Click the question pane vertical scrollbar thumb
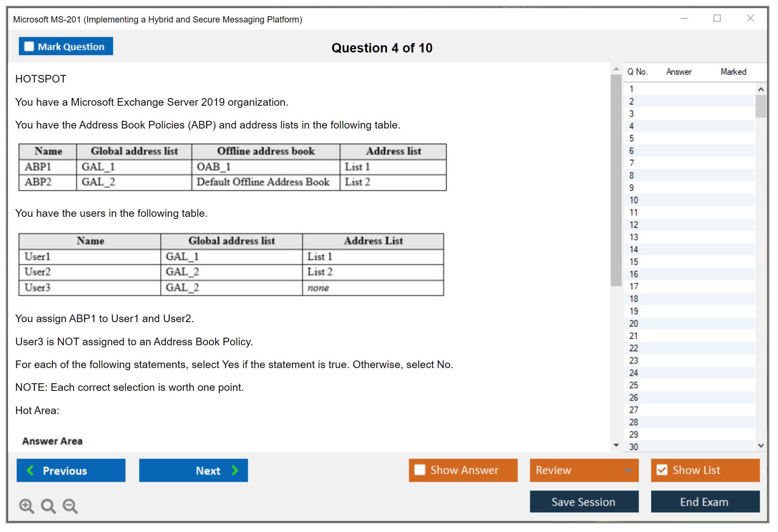The image size is (778, 532). 616,181
